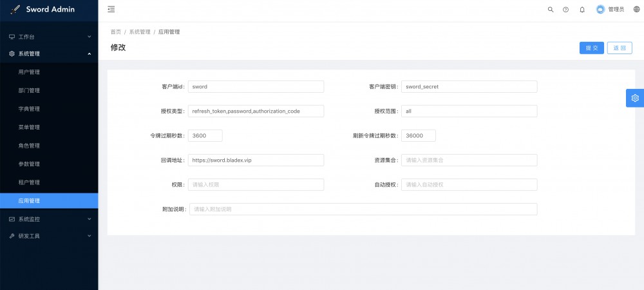Viewport: 644px width, 290px height.
Task: Focus the 客户端密钥 input field
Action: [469, 86]
